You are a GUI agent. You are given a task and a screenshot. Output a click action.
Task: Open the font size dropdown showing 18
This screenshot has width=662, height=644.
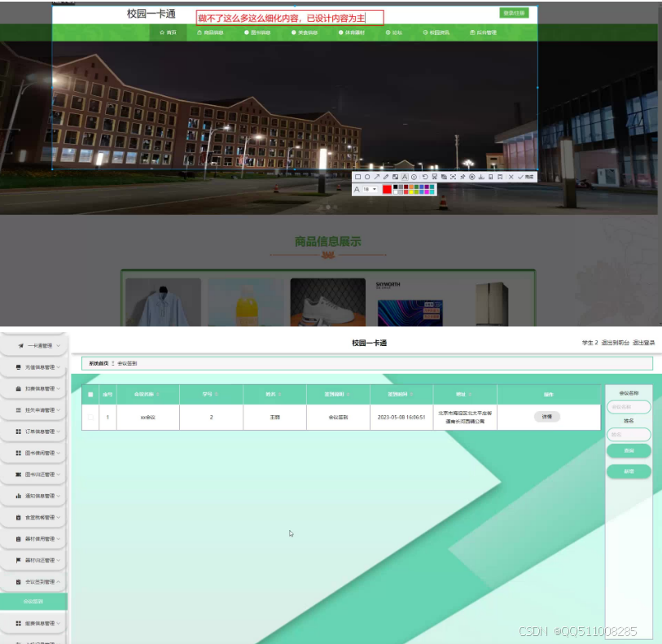pyautogui.click(x=370, y=189)
